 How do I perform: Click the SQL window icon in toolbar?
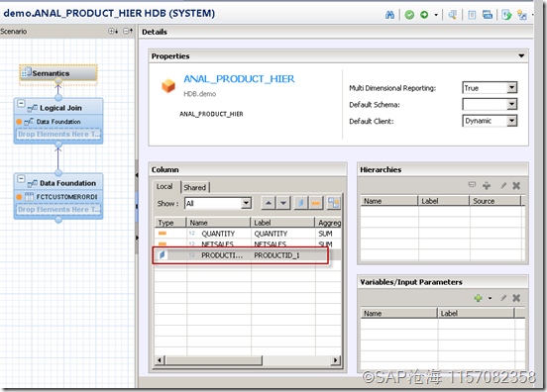coord(488,15)
